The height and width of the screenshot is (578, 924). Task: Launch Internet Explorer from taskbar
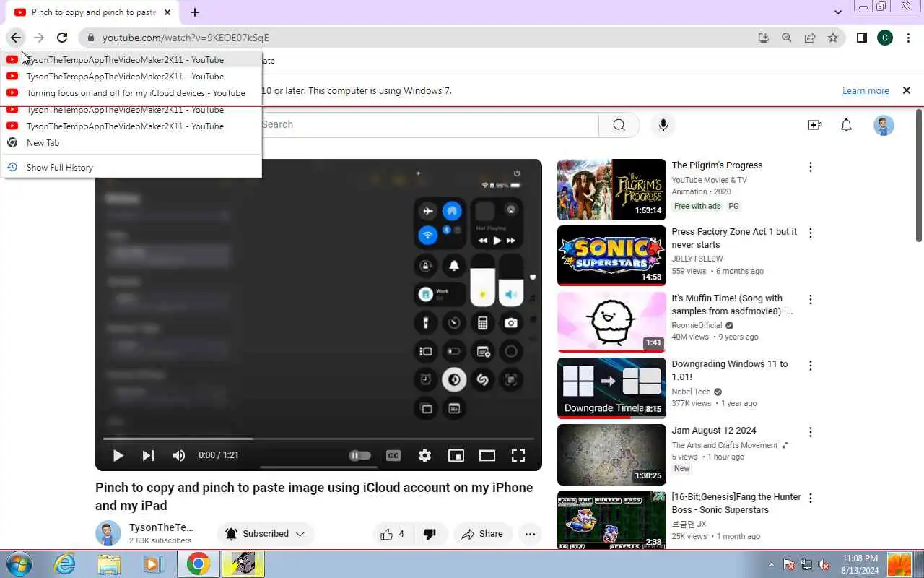64,564
